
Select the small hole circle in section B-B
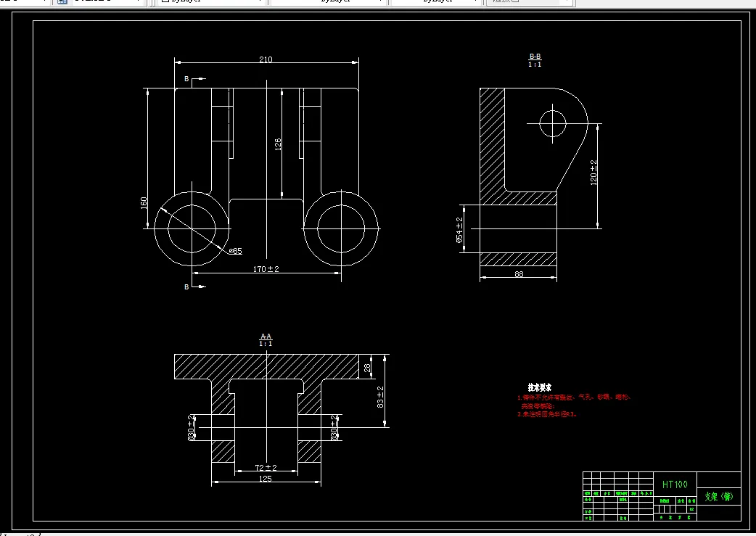553,123
